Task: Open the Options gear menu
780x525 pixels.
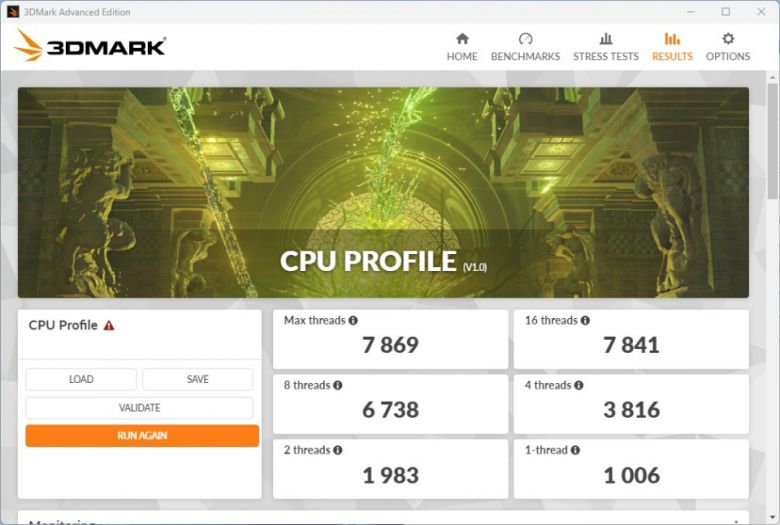Action: click(728, 39)
